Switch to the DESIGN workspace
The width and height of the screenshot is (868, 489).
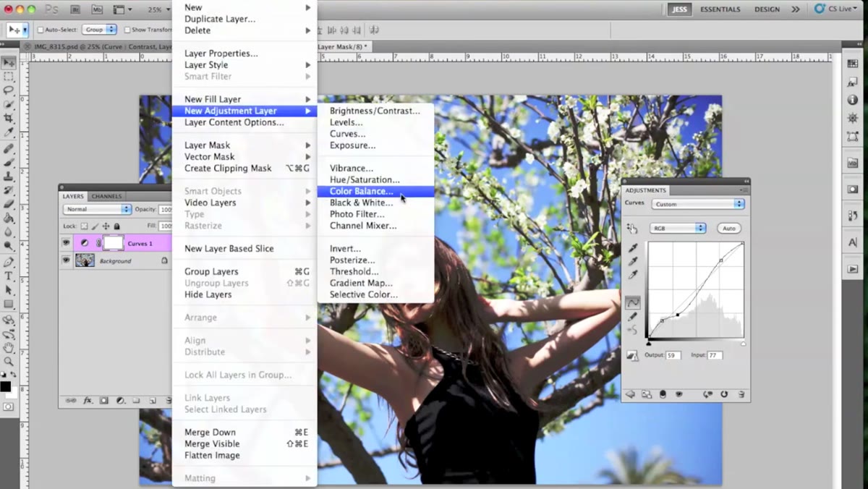(767, 9)
